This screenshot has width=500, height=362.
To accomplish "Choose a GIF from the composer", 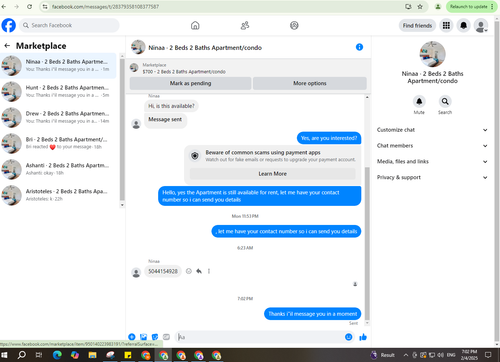I will [x=166, y=337].
